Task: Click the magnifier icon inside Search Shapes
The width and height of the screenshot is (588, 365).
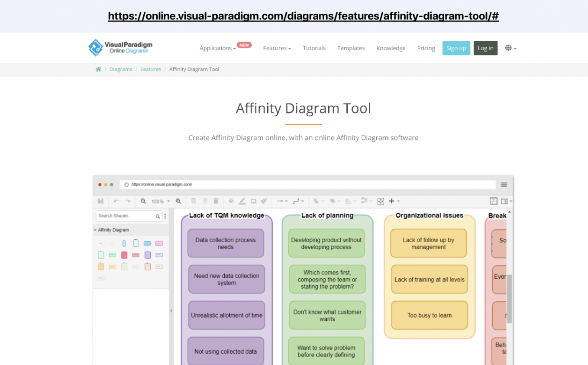Action: [158, 216]
